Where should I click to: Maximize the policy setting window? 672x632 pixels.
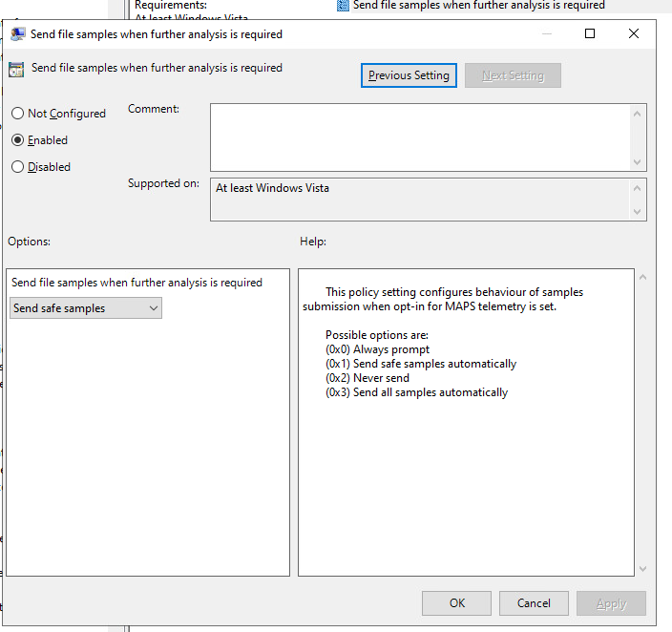tap(590, 34)
